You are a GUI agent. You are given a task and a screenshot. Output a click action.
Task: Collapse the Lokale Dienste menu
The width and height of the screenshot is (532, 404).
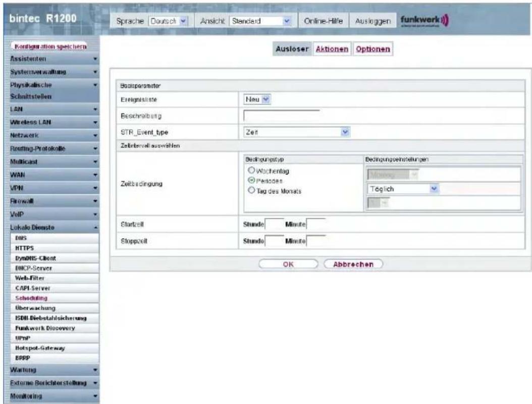pos(54,227)
